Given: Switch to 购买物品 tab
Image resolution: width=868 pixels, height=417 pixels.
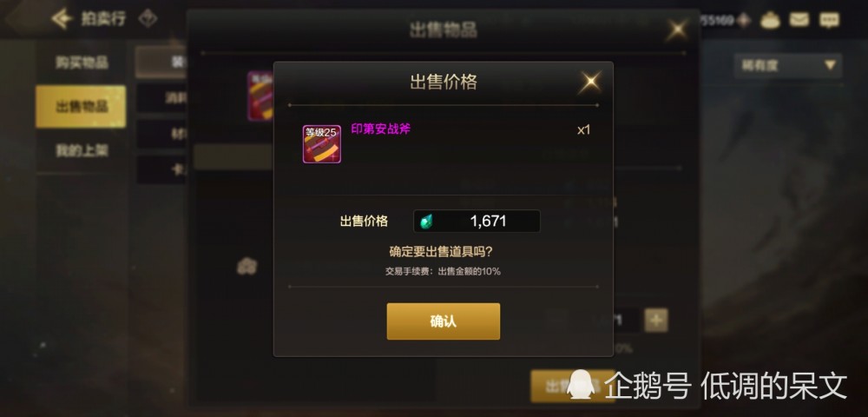Looking at the screenshot, I should tap(81, 63).
